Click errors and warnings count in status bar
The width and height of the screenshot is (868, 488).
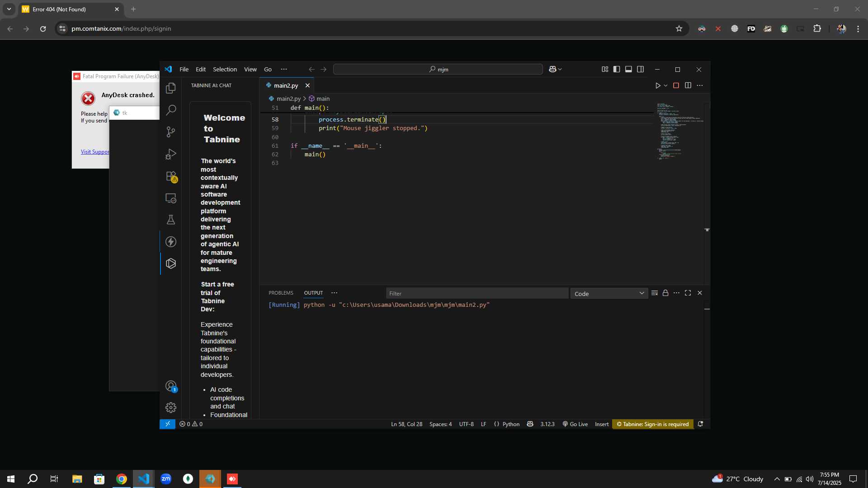click(x=191, y=424)
